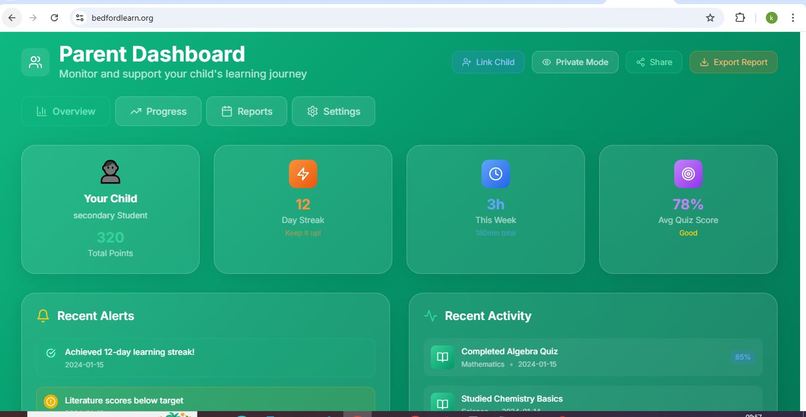Viewport: 806px width, 417px height.
Task: Click the Good rating label
Action: 688,233
